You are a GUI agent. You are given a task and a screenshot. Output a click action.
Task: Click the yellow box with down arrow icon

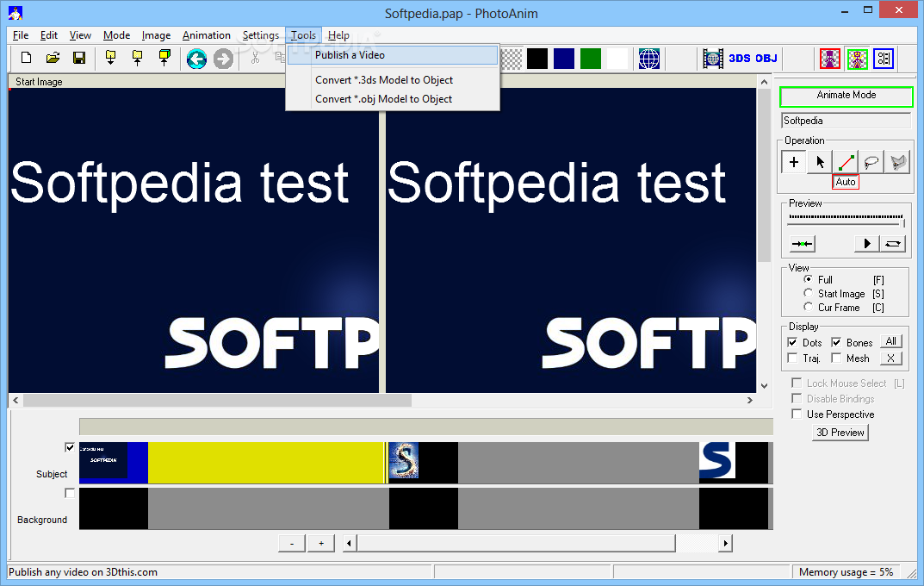coord(110,58)
